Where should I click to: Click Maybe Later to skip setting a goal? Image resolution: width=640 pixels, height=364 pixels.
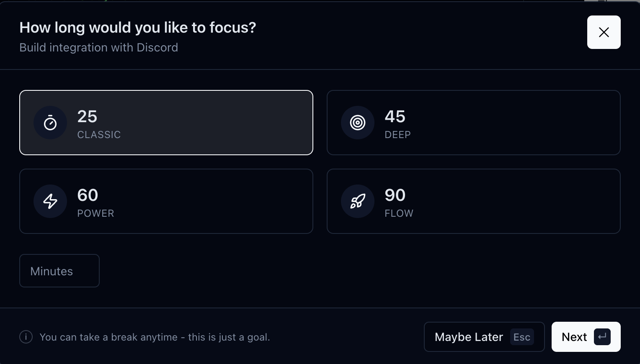(469, 337)
